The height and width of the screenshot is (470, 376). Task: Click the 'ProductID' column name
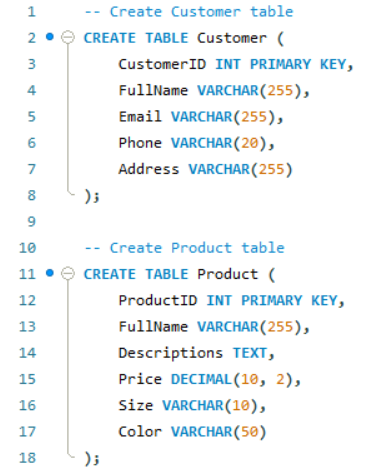(x=158, y=300)
